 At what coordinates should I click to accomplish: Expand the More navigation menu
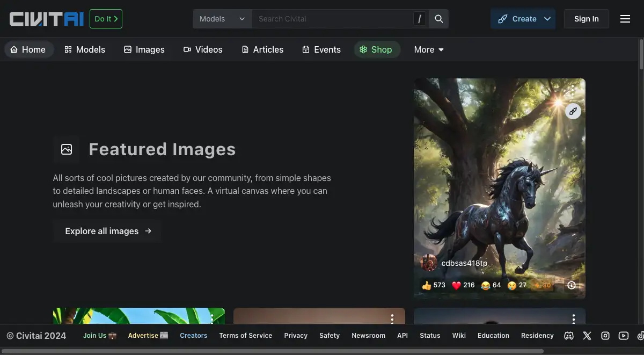tap(428, 49)
